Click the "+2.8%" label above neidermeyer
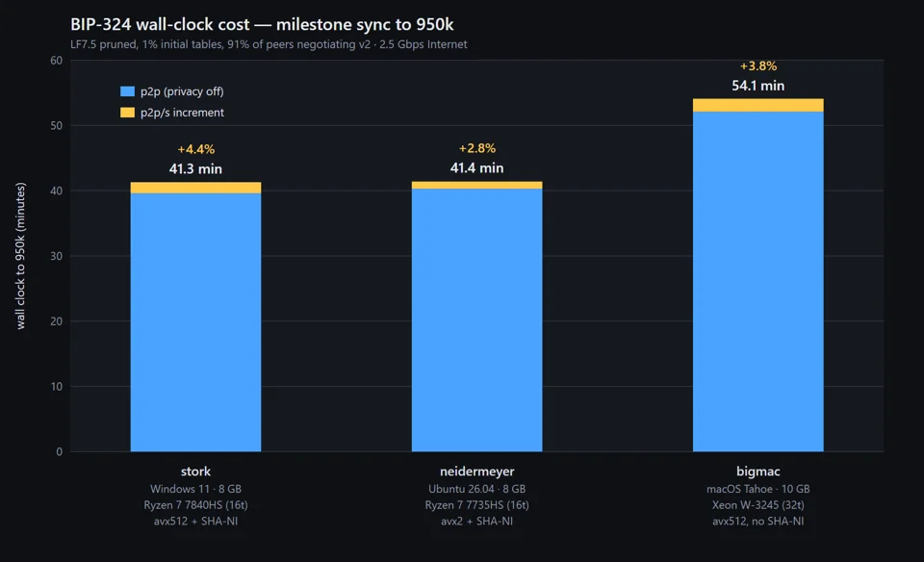 tap(476, 148)
